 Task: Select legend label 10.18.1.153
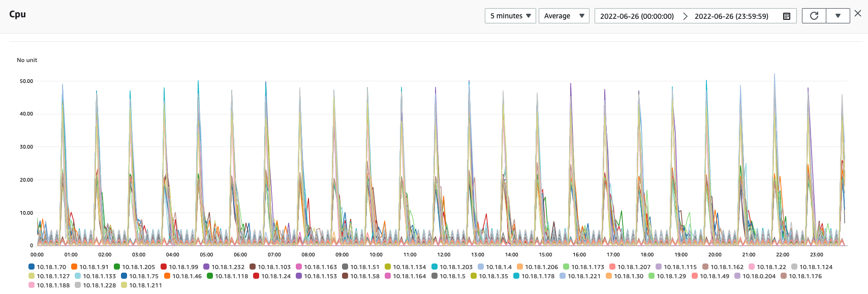(x=321, y=276)
